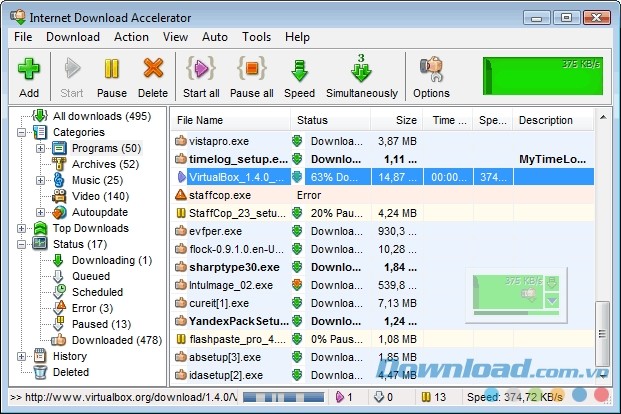Open the Download menu

click(73, 37)
